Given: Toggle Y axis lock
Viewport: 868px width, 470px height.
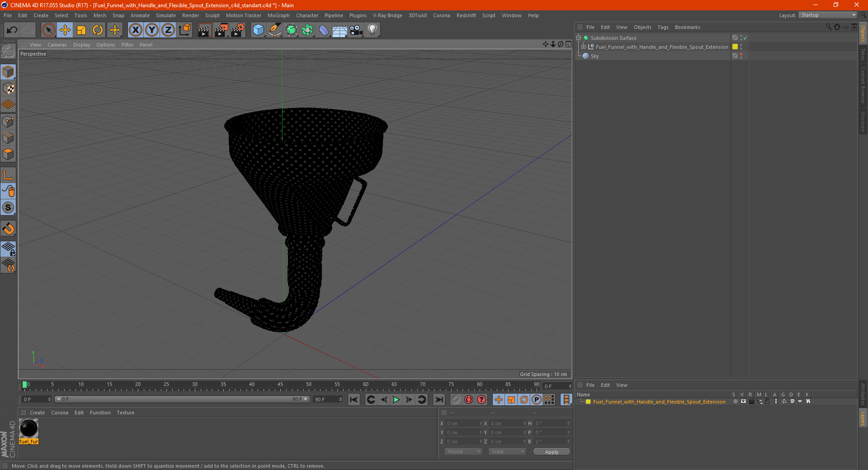Looking at the screenshot, I should pyautogui.click(x=152, y=30).
